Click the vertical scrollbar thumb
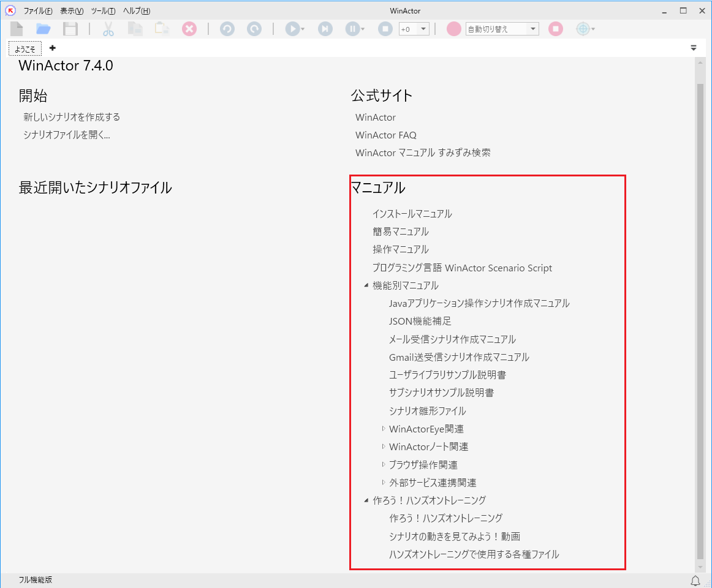 [700, 321]
